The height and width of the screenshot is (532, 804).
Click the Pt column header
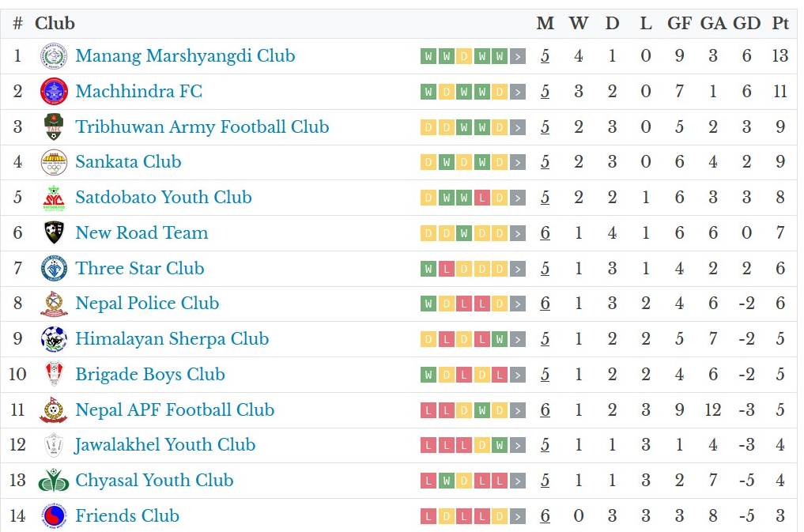pyautogui.click(x=780, y=23)
